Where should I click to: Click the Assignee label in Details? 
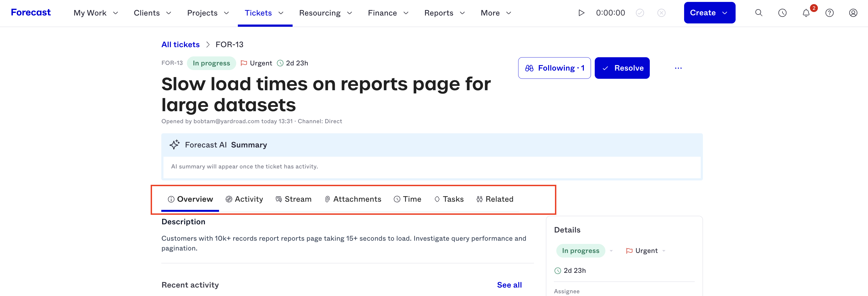pyautogui.click(x=567, y=291)
